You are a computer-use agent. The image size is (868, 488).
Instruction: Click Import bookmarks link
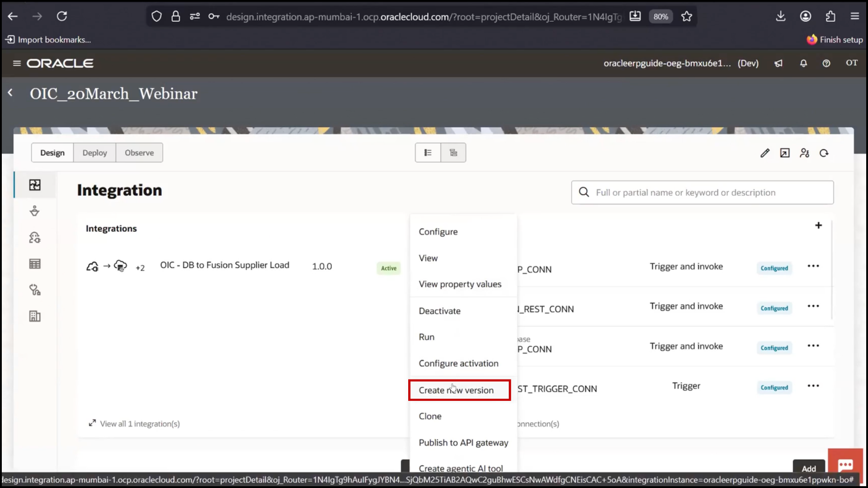(x=48, y=40)
